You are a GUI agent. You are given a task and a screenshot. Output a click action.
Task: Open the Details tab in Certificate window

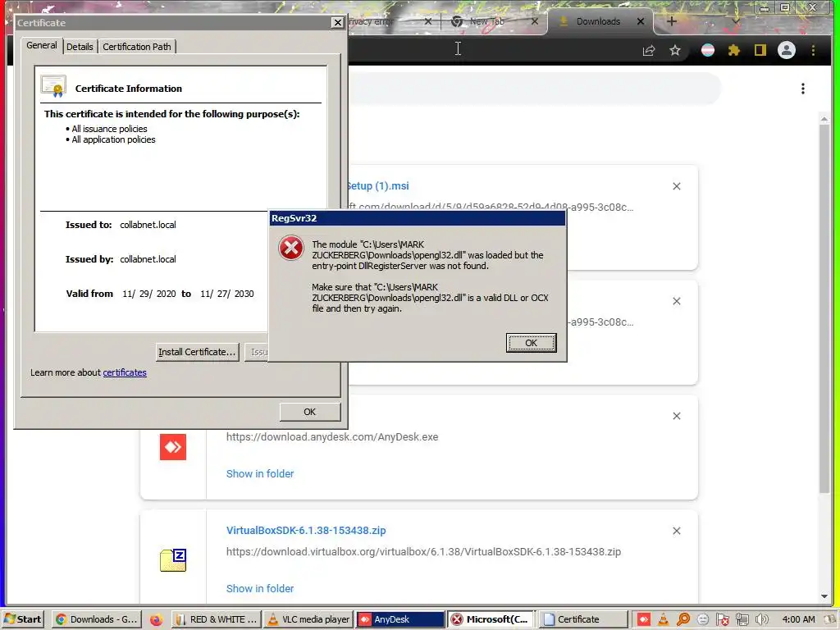[80, 47]
